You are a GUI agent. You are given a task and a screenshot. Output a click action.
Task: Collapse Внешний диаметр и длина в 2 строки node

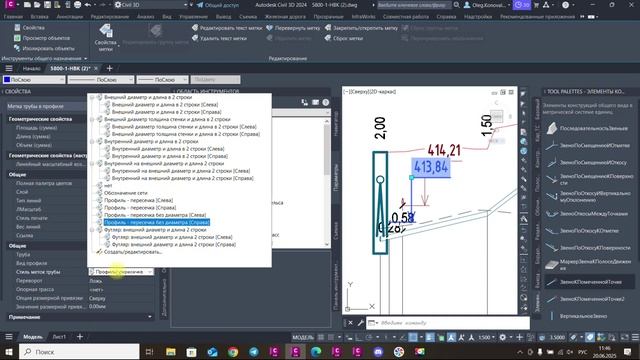(92, 98)
